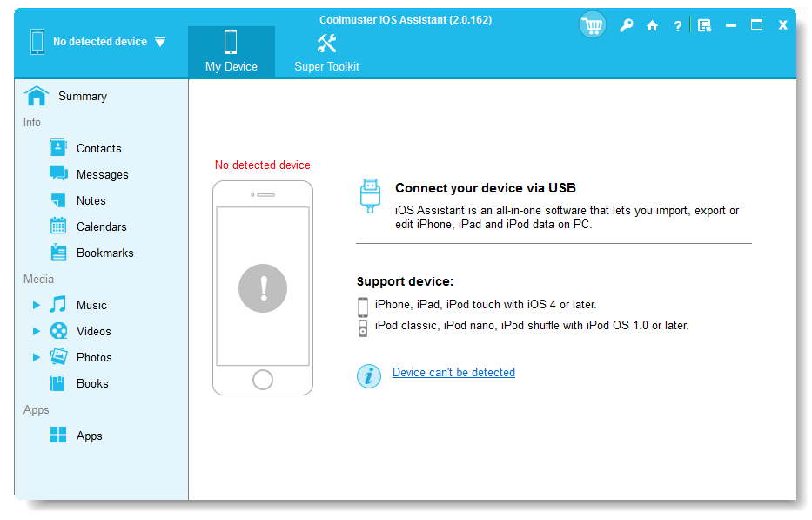The image size is (812, 520).
Task: Open the device selector dropdown
Action: pyautogui.click(x=160, y=42)
